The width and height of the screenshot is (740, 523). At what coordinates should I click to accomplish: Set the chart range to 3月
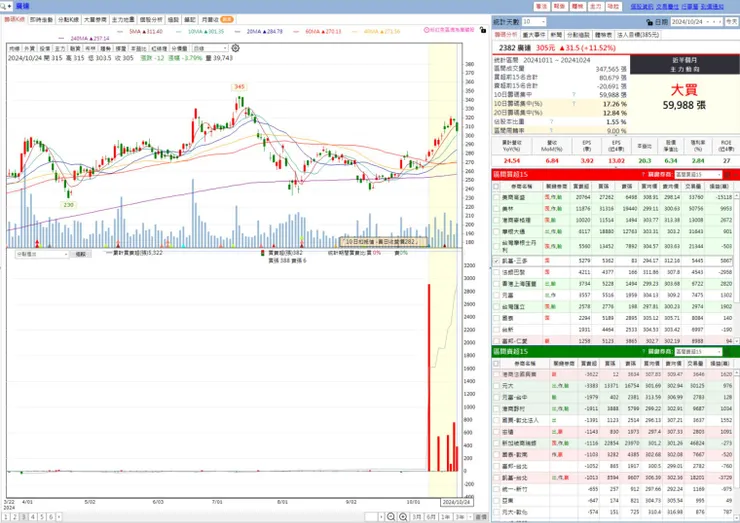pos(416,517)
